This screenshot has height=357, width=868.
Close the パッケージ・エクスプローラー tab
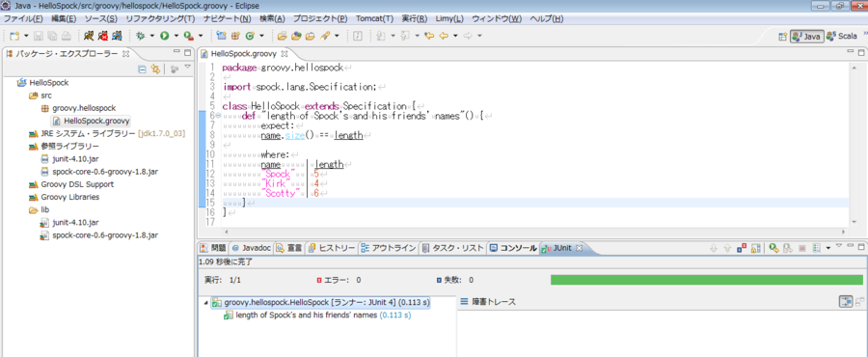tap(125, 54)
